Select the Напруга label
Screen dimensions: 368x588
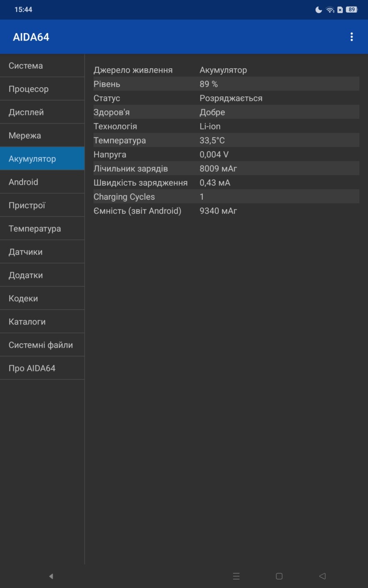coord(110,154)
